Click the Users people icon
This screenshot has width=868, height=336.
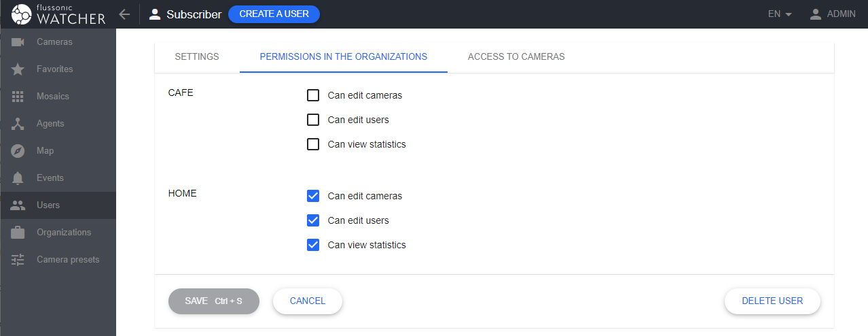(18, 205)
